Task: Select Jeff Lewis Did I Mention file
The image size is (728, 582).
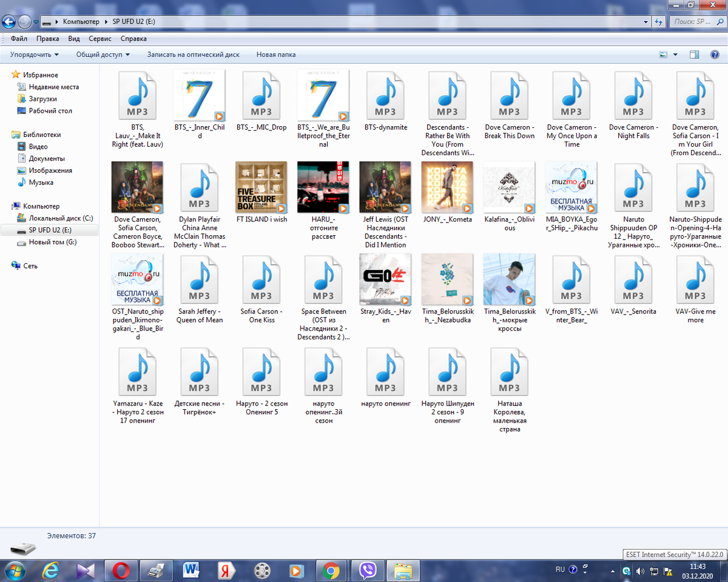Action: (385, 205)
